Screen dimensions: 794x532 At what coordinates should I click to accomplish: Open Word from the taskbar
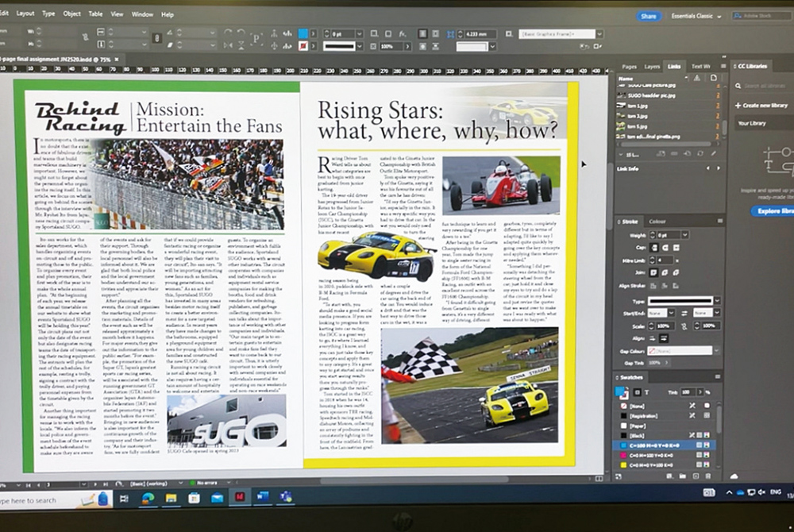pyautogui.click(x=262, y=497)
